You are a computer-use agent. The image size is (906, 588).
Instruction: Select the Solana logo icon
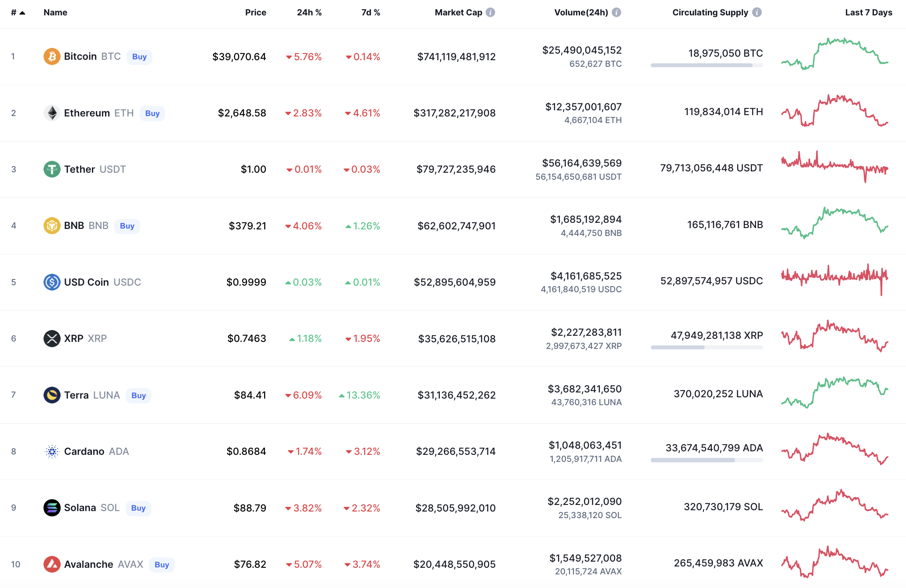click(52, 508)
